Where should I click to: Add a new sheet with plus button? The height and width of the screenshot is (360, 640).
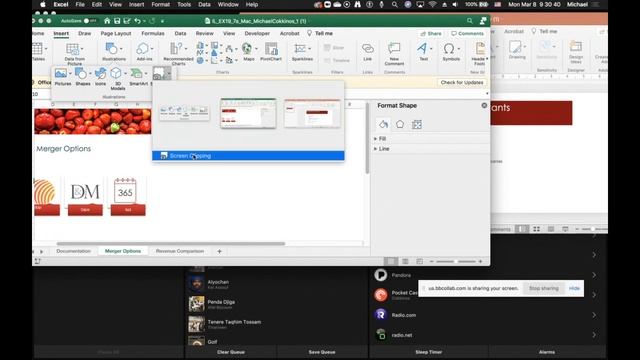(x=219, y=251)
